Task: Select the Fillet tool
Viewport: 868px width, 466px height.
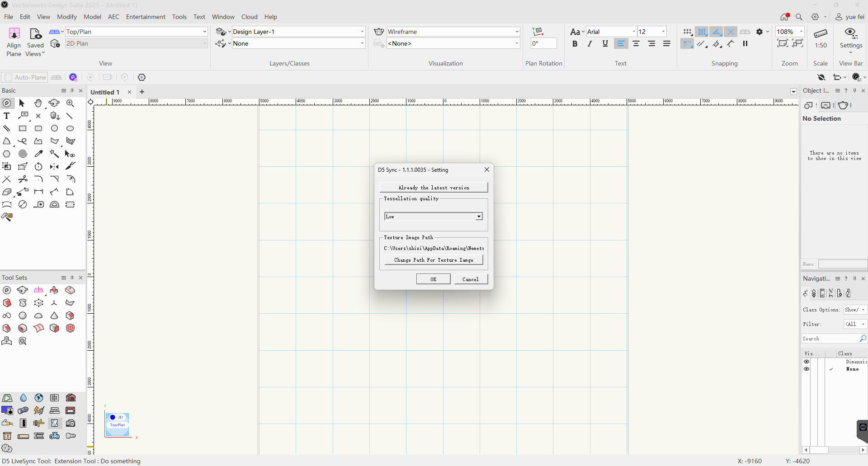Action: click(38, 179)
